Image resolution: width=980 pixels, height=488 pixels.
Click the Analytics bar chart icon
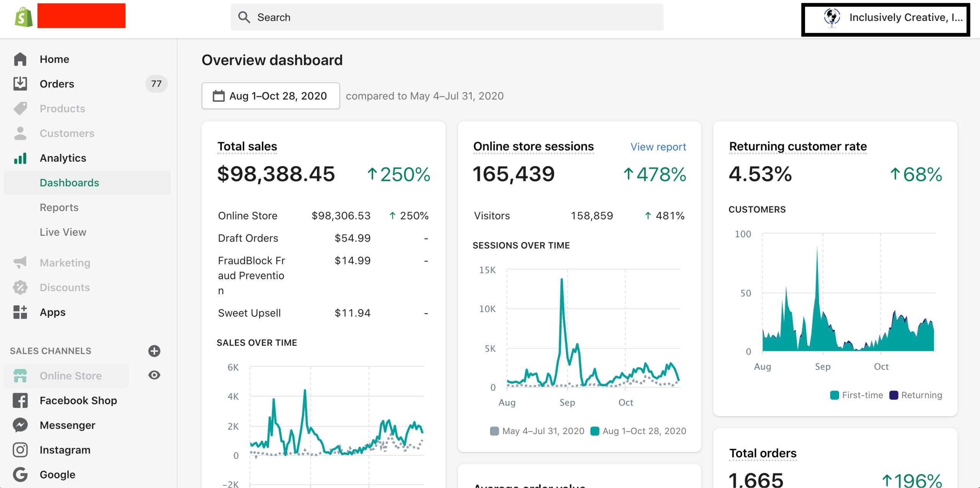click(x=20, y=158)
